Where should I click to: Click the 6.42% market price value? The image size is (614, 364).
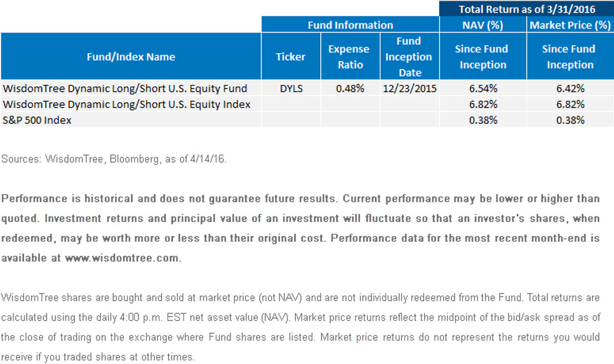571,88
